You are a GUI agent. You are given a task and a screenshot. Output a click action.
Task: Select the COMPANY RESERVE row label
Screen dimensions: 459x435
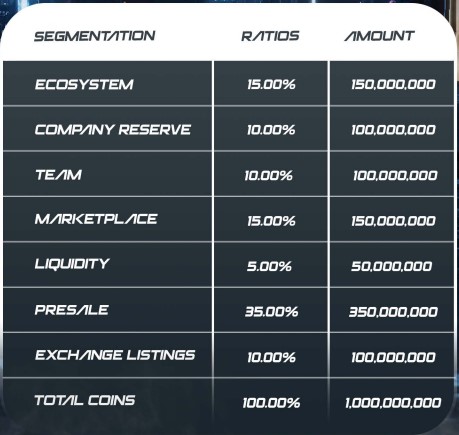coord(113,130)
